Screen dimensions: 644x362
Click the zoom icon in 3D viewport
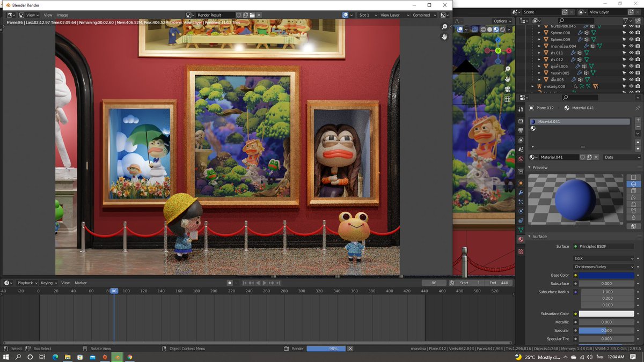[x=508, y=69]
